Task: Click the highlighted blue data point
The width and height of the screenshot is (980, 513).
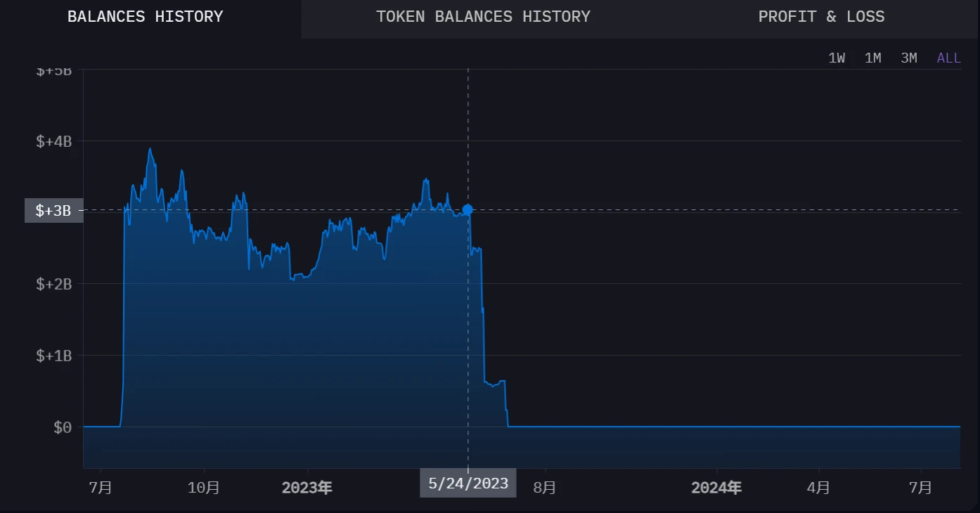Action: [468, 209]
